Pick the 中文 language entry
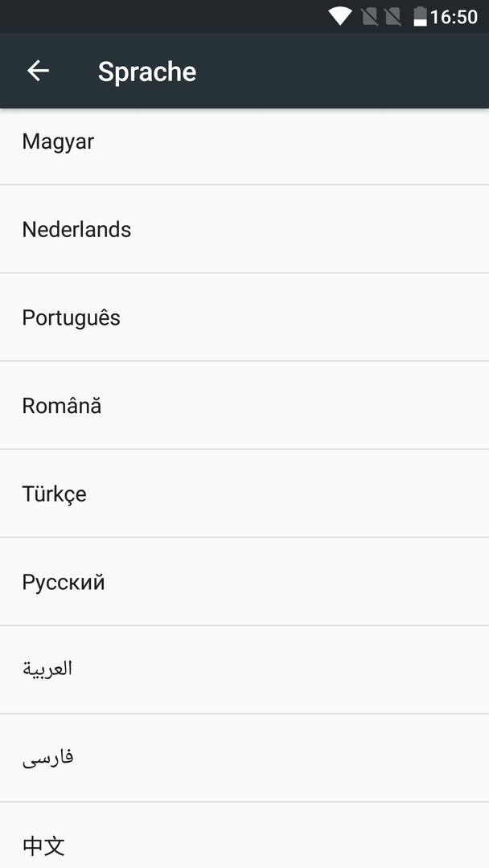 coord(244,835)
